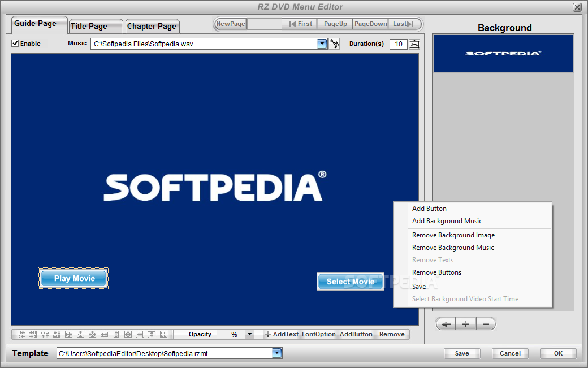Viewport: 588px width, 368px height.
Task: Click the Template path field
Action: [165, 353]
